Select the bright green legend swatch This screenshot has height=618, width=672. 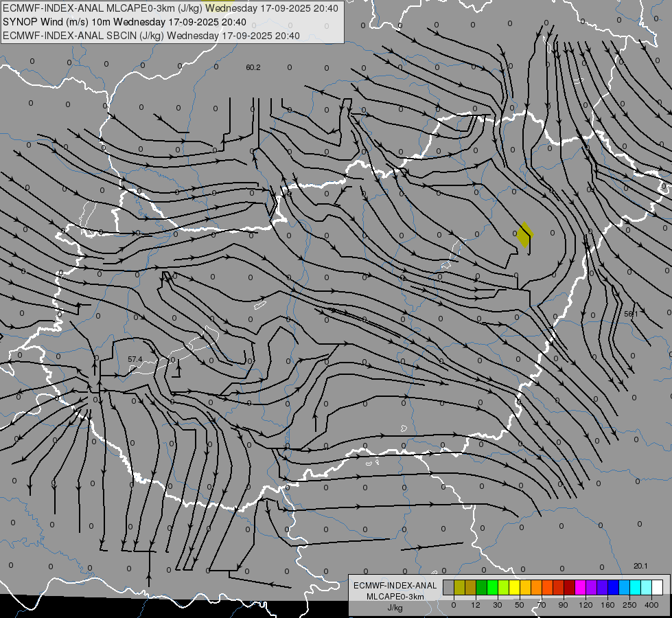492,587
